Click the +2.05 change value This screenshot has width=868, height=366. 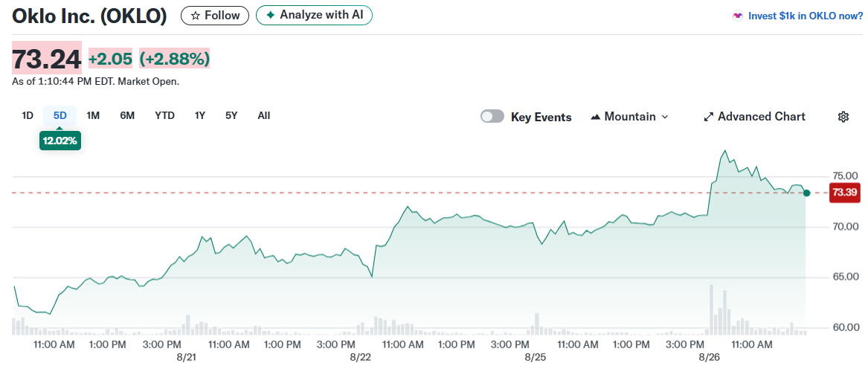point(111,59)
